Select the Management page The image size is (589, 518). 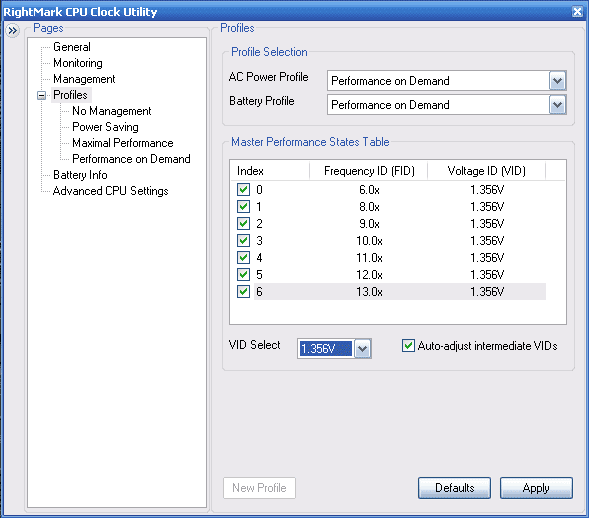(x=84, y=79)
